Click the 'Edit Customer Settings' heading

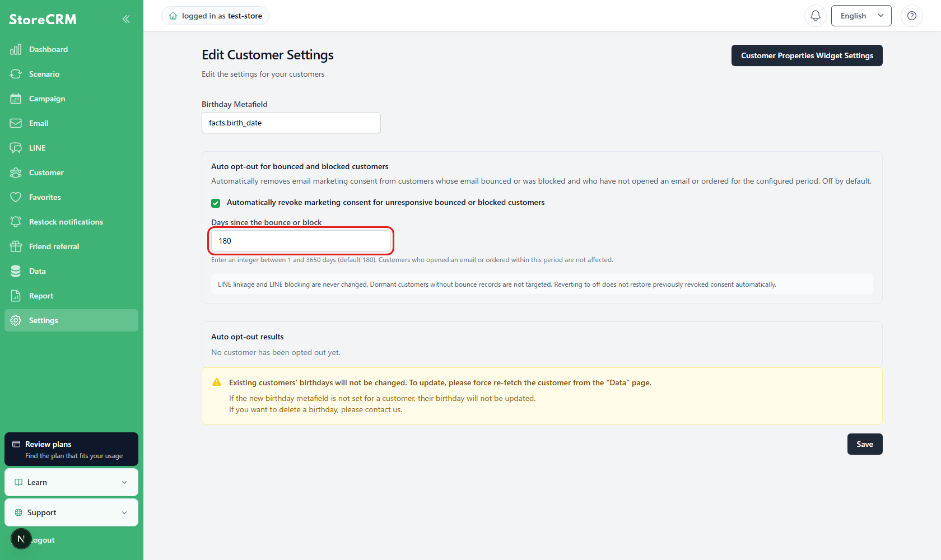[x=268, y=55]
